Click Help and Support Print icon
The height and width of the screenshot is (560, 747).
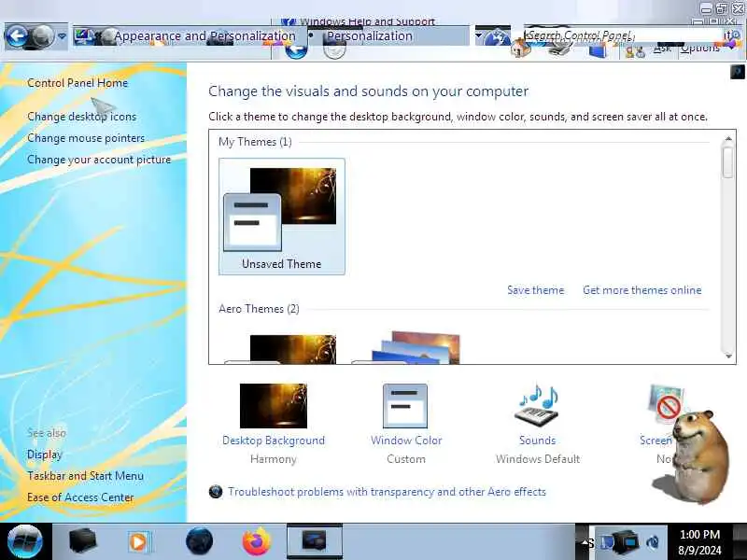pos(560,49)
